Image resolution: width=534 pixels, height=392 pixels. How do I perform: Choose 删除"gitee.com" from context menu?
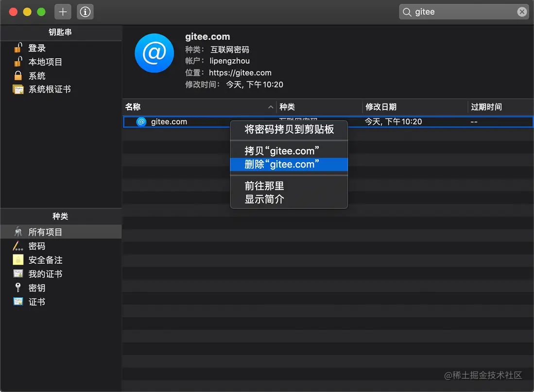[289, 165]
